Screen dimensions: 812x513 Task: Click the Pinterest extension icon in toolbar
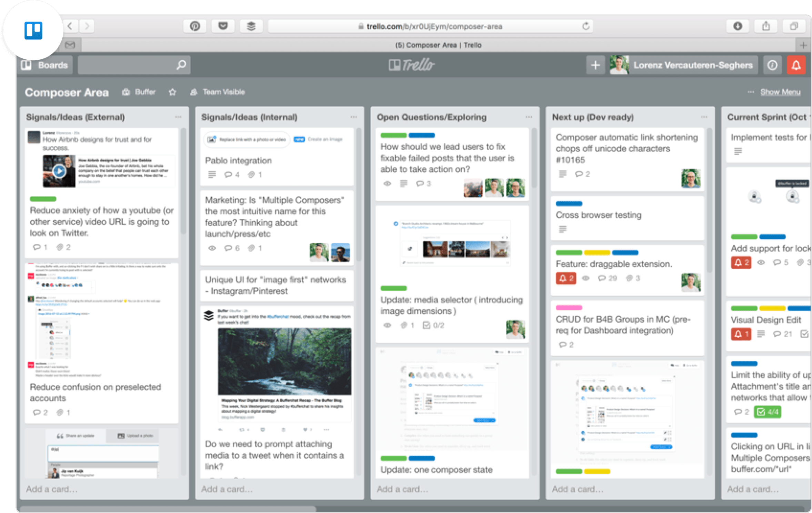[195, 26]
